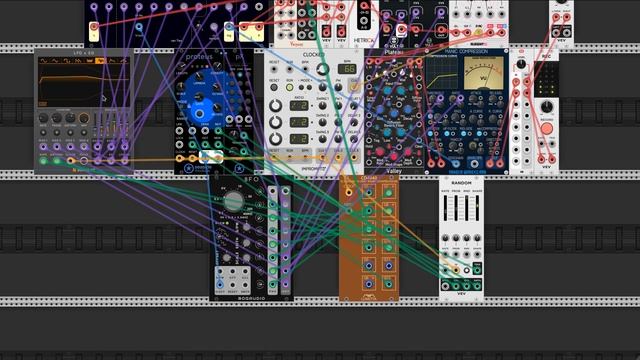Click the level knob on the Audio module
The height and width of the screenshot is (360, 640).
pos(521,64)
